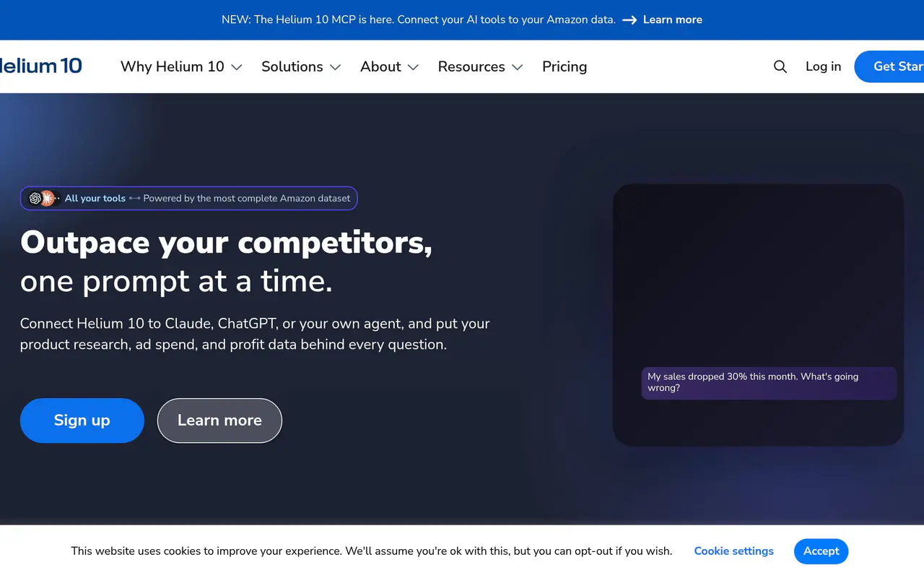Click the Log in link
Screen dimensions: 924x578
823,66
